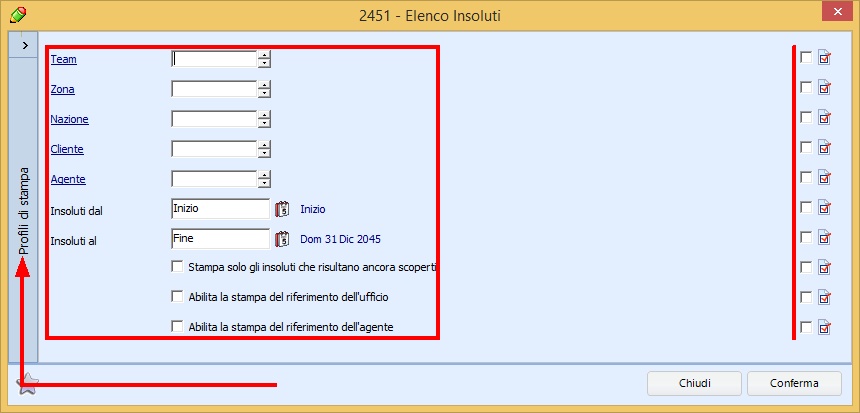Screen dimensions: 860x413
Task: Click the red-check icon in the Agente row
Action: coord(824,178)
